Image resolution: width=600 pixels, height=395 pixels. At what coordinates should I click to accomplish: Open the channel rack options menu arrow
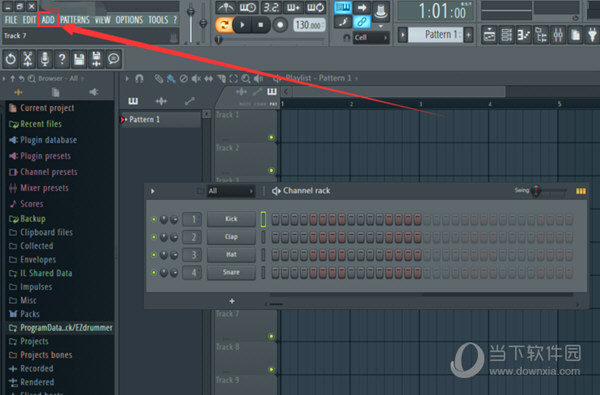click(x=153, y=191)
